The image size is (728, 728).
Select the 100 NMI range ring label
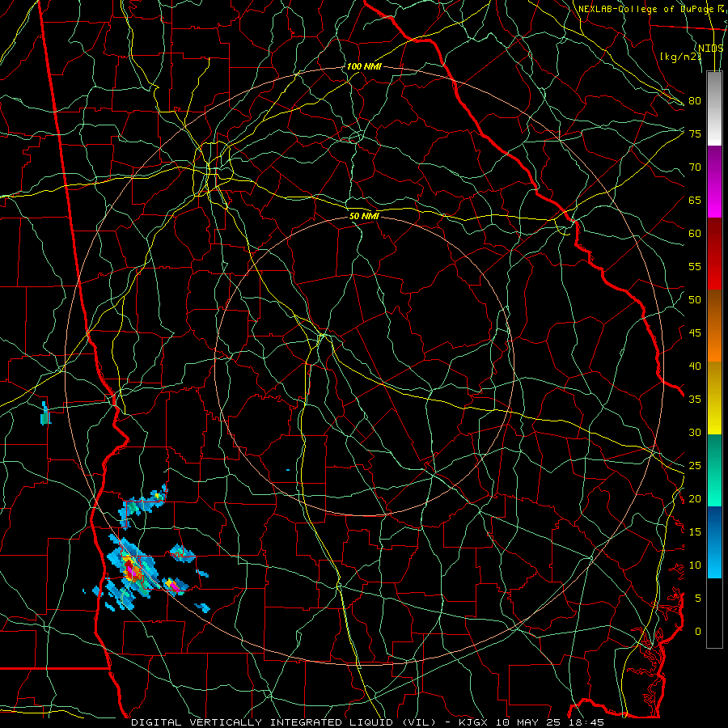coord(363,66)
